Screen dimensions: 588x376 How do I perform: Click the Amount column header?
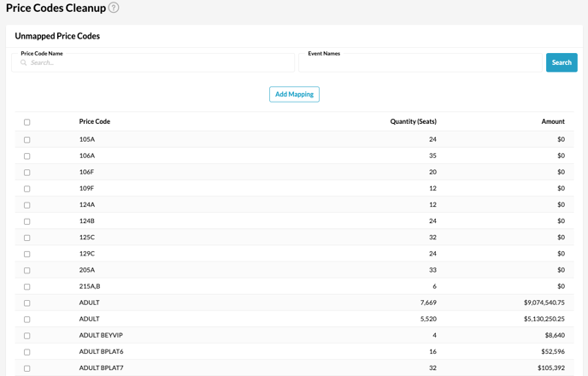[x=552, y=121]
